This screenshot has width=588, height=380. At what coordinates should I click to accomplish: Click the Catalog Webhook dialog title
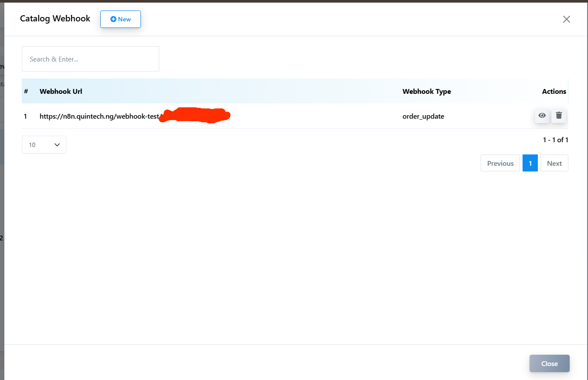tap(55, 18)
